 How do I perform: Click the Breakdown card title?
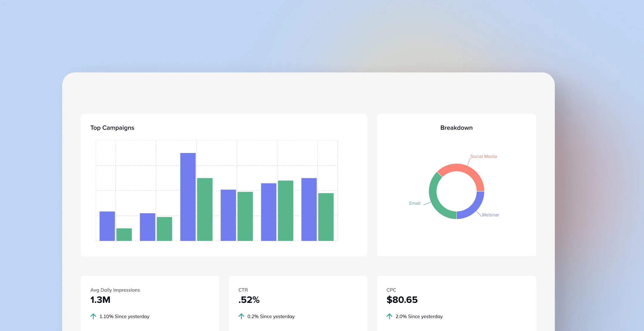click(456, 128)
